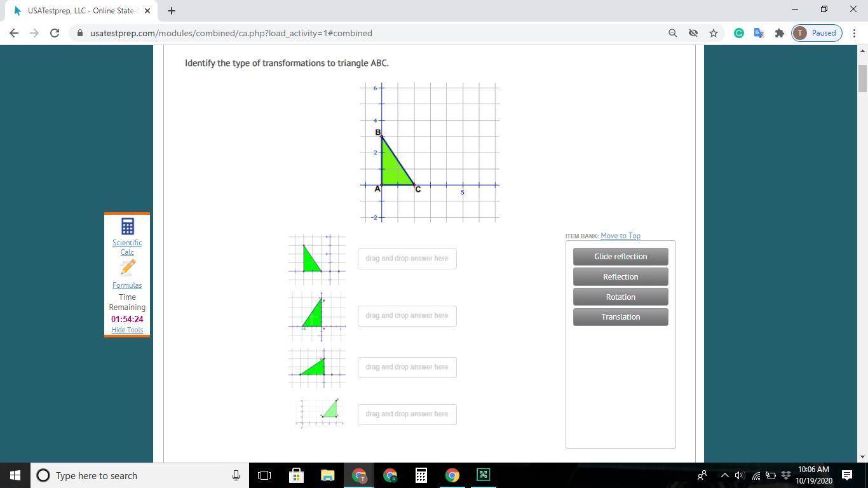Open a new browser tab
The width and height of the screenshot is (868, 488).
pos(171,11)
